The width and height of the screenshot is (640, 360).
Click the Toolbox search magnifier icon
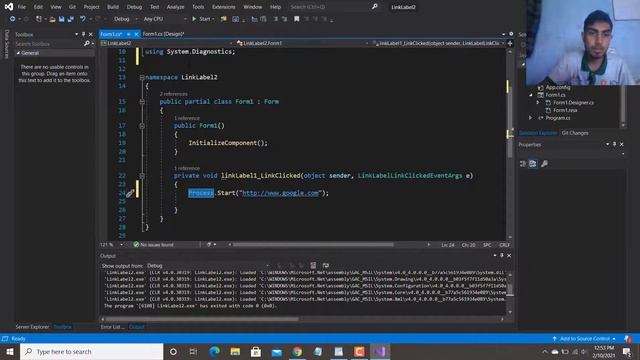87,43
